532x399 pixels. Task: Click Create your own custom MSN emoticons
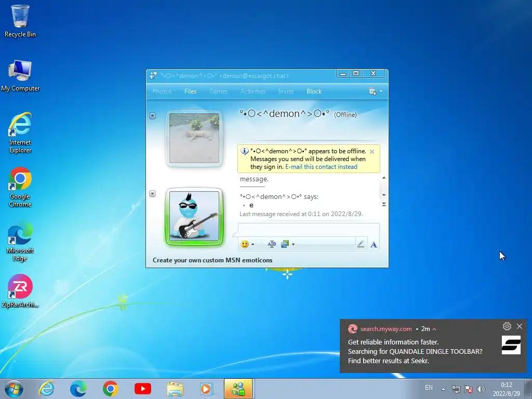tap(212, 260)
